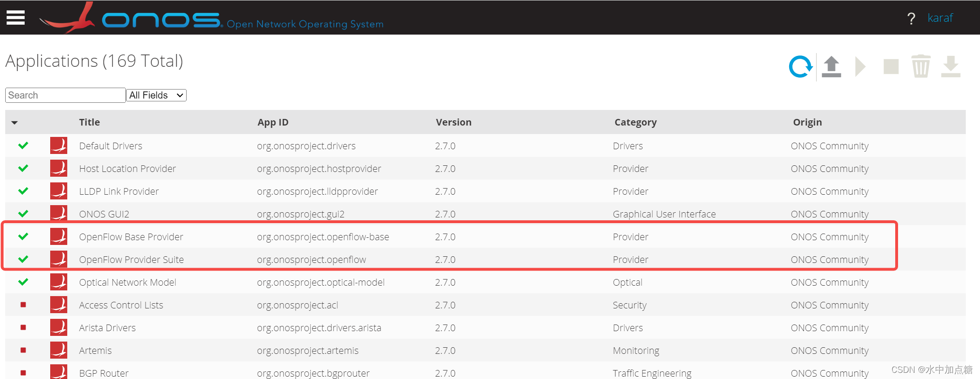Select the BGP Router title
980x379 pixels.
tap(104, 373)
